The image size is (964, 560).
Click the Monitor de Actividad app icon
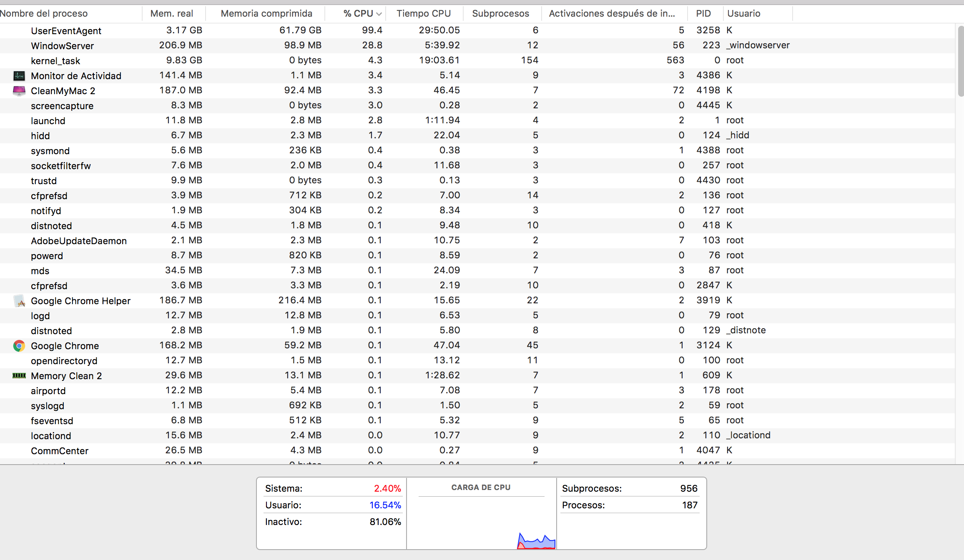coord(19,76)
